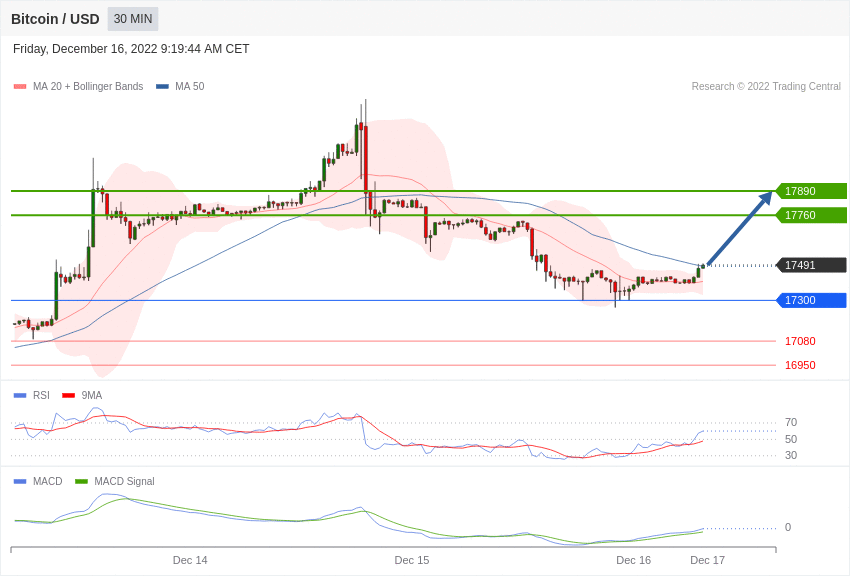Click the Dec 15 date axis label
This screenshot has height=576, width=850.
(x=412, y=560)
